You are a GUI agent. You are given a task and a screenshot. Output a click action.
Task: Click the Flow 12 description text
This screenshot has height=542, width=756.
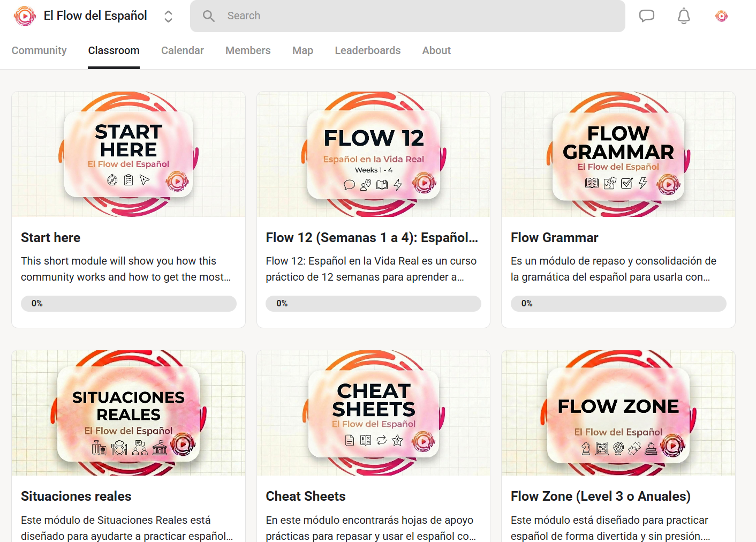(x=371, y=269)
